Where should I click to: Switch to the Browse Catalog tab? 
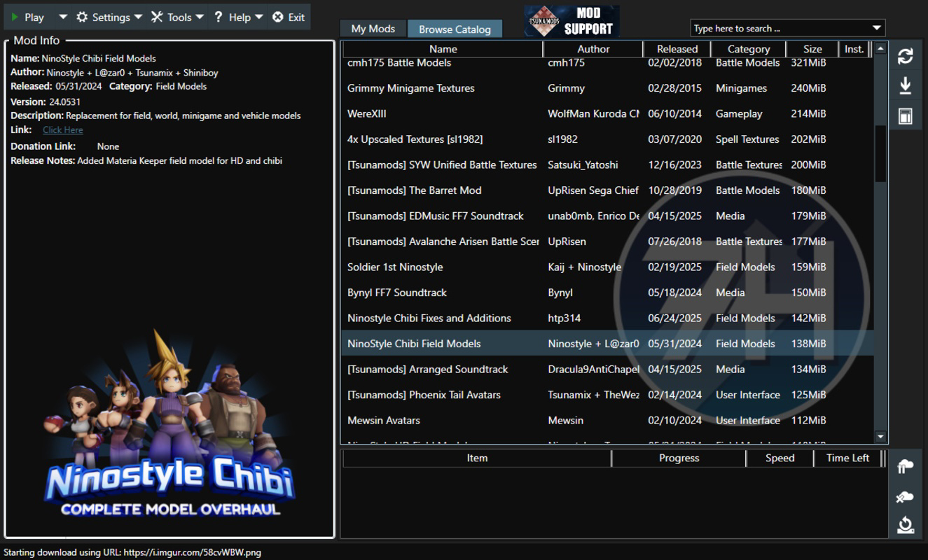point(455,29)
